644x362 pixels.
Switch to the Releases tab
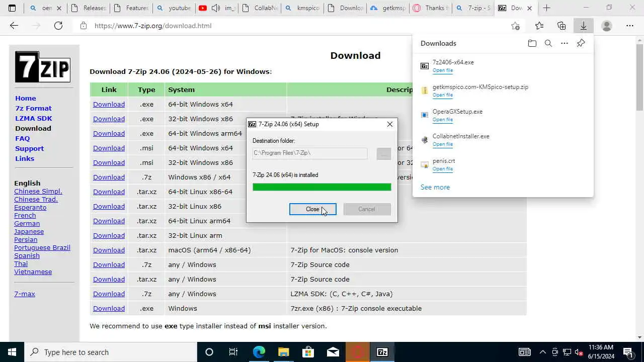pyautogui.click(x=89, y=8)
